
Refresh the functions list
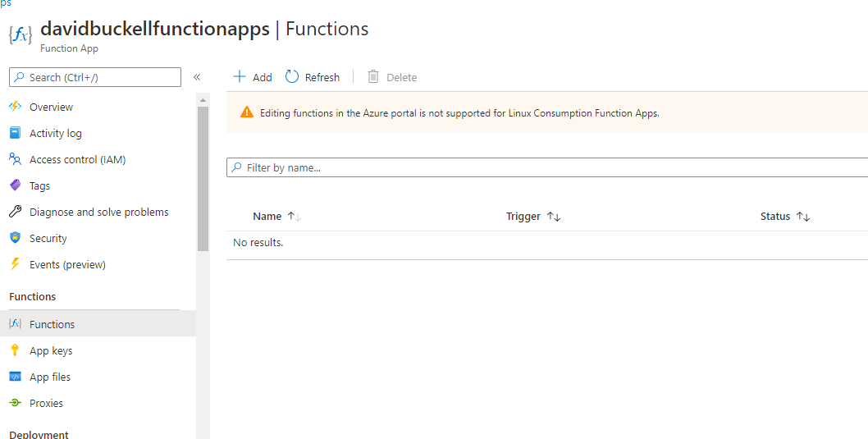[313, 77]
